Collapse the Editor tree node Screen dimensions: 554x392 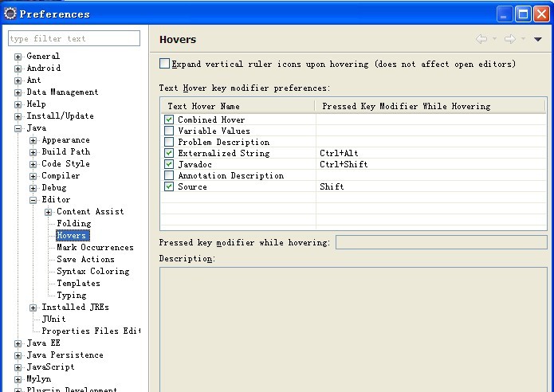coord(33,200)
